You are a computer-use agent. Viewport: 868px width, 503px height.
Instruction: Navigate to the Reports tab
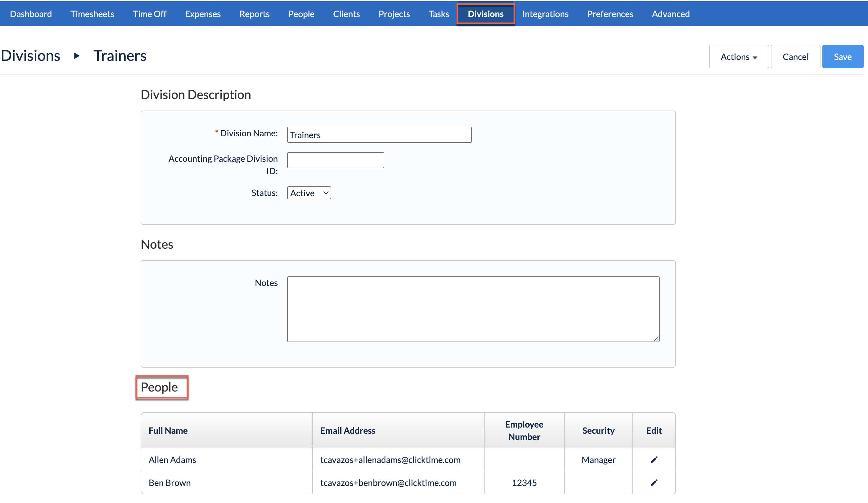pyautogui.click(x=255, y=14)
